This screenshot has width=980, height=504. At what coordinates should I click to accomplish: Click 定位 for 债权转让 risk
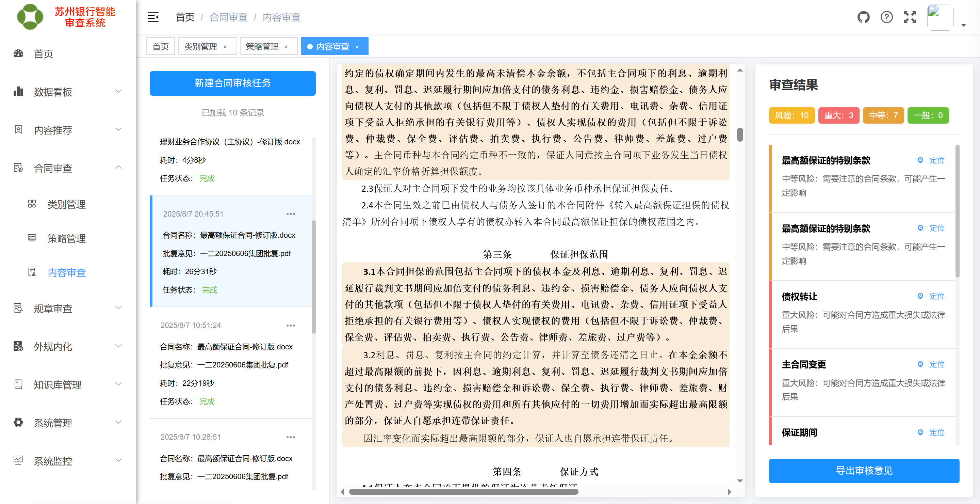click(x=931, y=296)
